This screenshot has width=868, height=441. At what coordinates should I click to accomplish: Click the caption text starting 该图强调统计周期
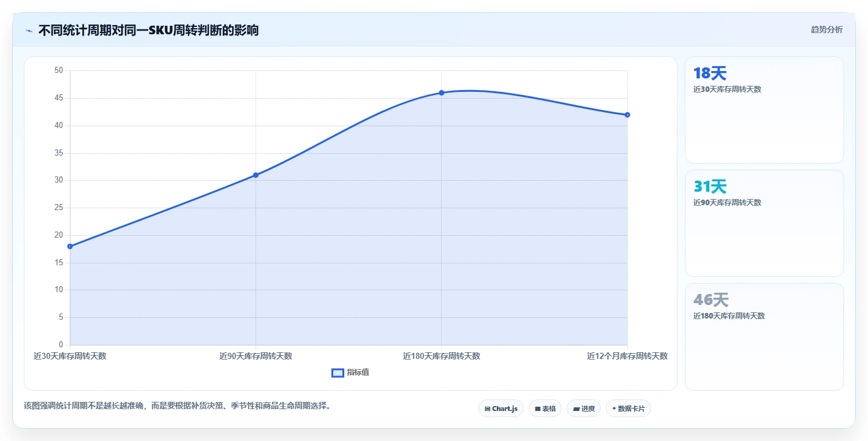tap(177, 406)
